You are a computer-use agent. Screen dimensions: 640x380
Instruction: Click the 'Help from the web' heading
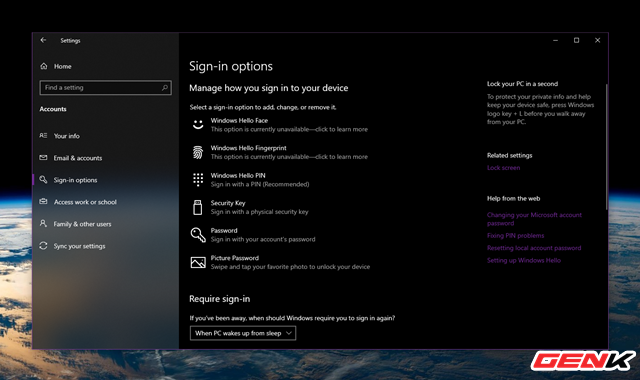pyautogui.click(x=513, y=198)
